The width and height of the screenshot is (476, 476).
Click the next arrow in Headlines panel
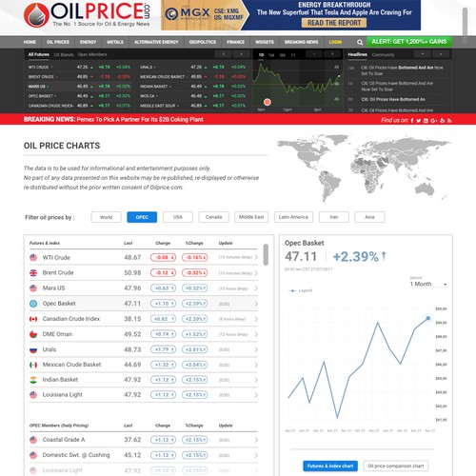tap(441, 54)
